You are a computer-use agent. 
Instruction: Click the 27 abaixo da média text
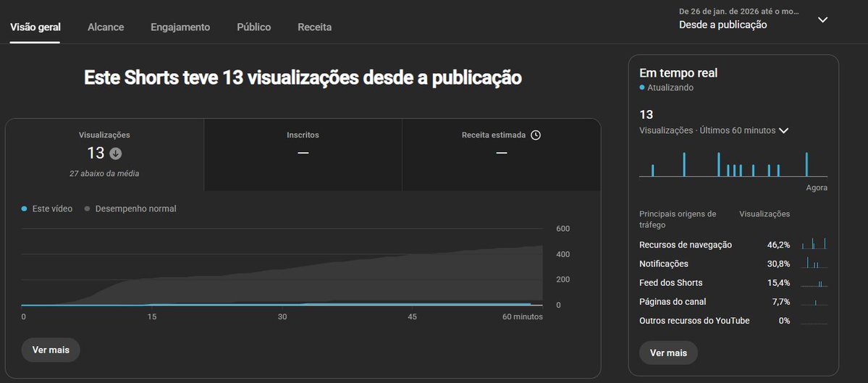point(104,173)
